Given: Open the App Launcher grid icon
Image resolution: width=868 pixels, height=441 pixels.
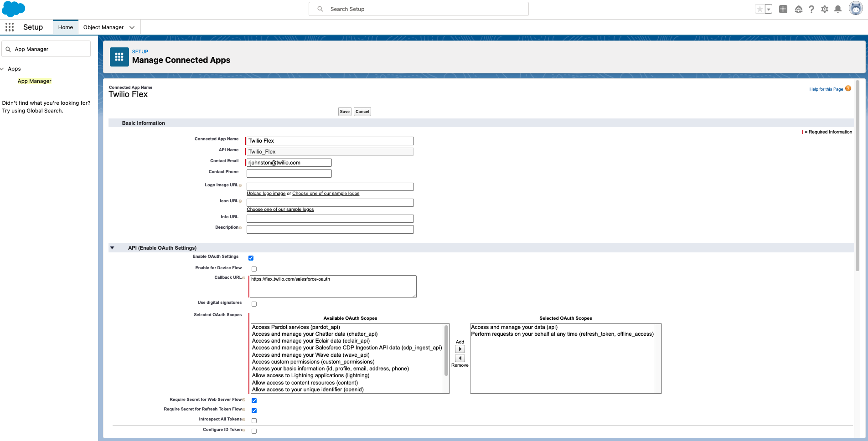Looking at the screenshot, I should (x=10, y=27).
